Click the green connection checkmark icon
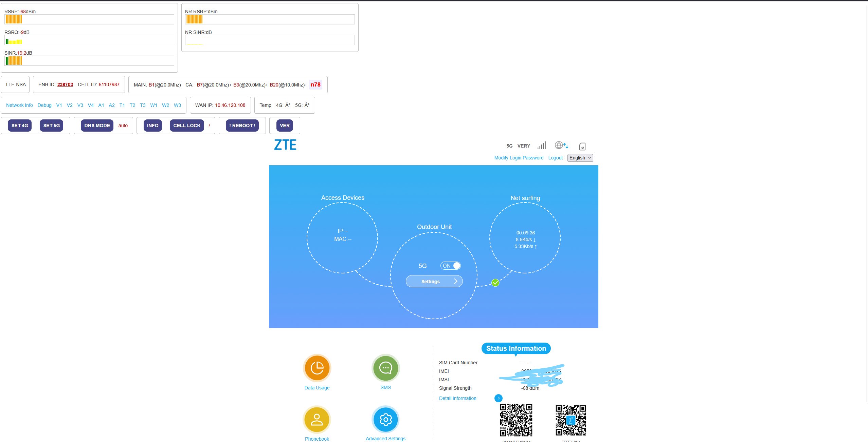 pyautogui.click(x=495, y=283)
